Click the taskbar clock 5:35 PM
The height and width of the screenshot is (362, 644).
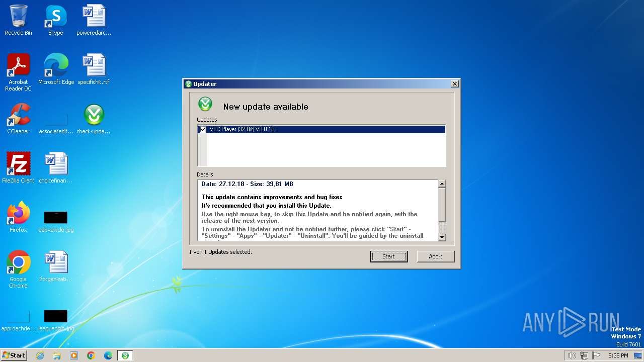tap(618, 355)
